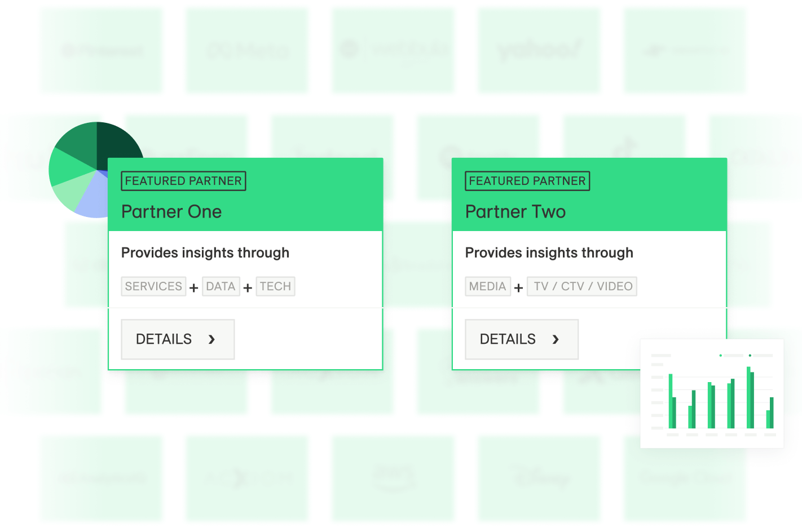Select the DATA tag

pos(221,286)
